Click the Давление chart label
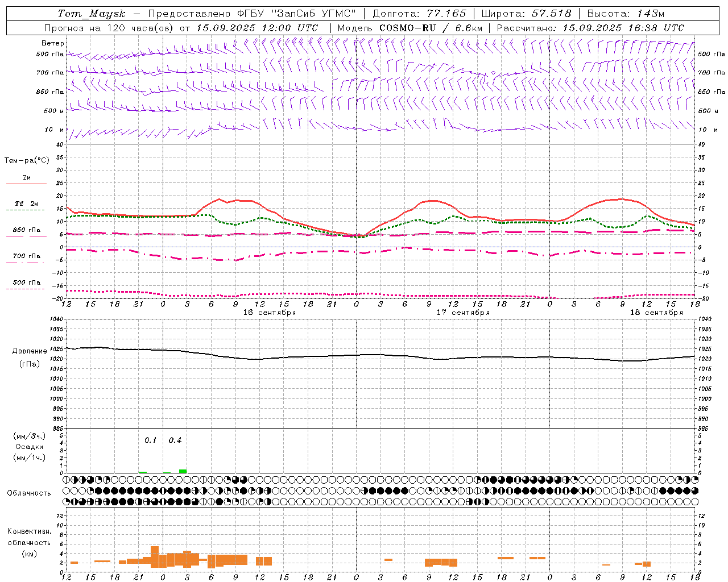 (30, 351)
